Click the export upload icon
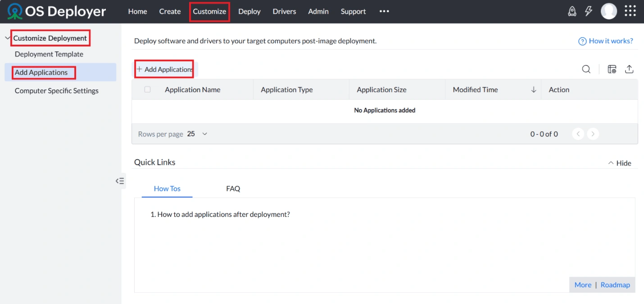The image size is (644, 304). click(x=629, y=69)
